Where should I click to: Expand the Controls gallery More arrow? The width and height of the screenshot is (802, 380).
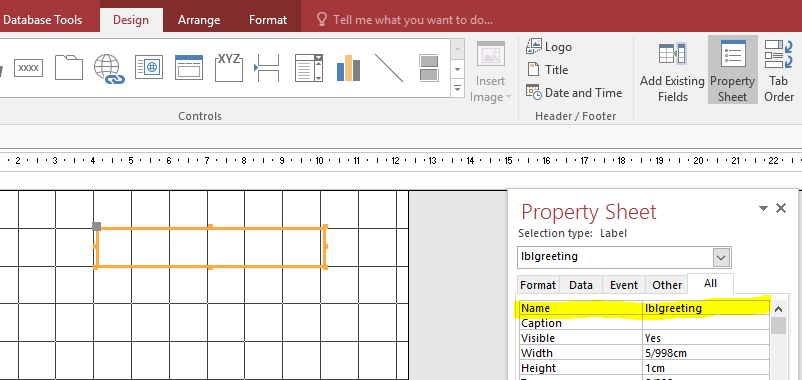pos(457,88)
